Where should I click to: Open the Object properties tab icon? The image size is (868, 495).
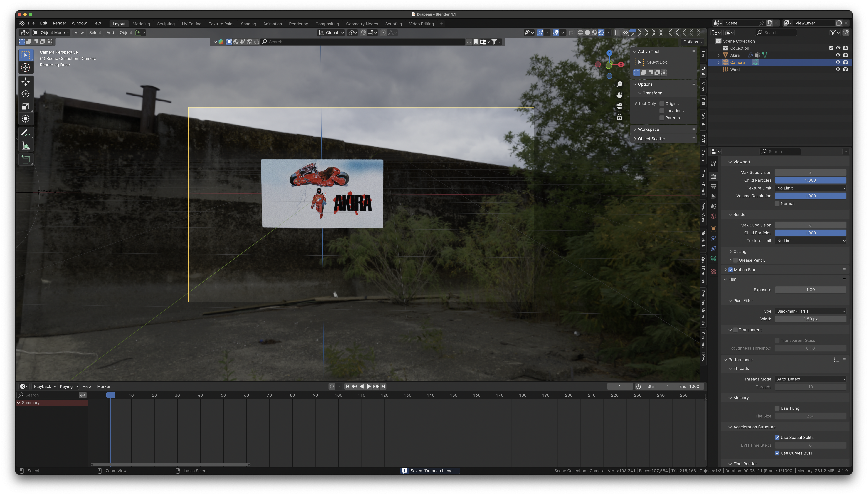[713, 229]
